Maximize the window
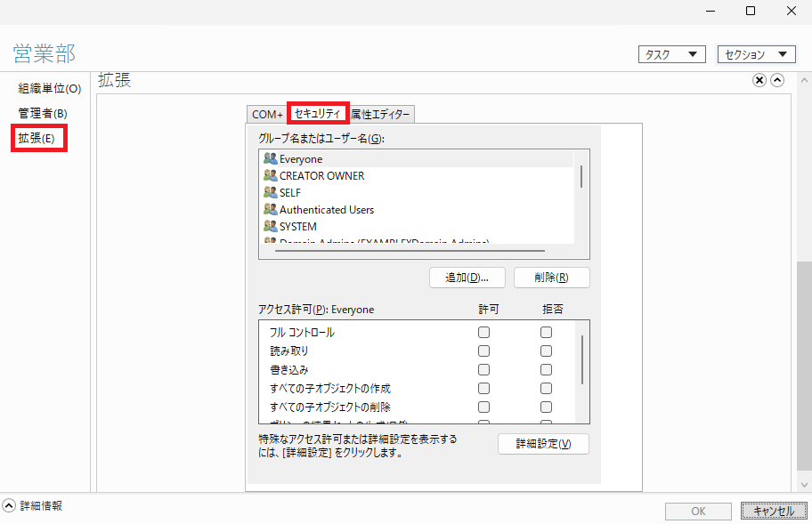This screenshot has width=812, height=524. (751, 11)
